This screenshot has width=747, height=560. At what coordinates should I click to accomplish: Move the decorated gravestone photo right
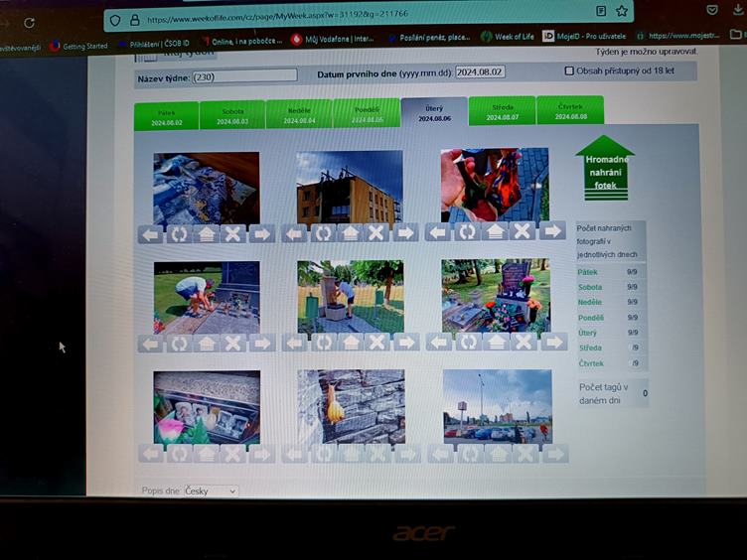554,342
